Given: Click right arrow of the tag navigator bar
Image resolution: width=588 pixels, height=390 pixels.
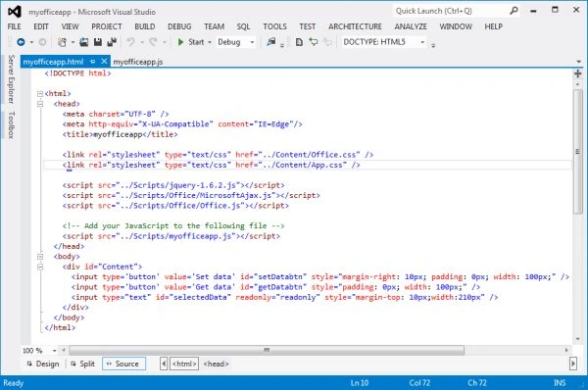Looking at the screenshot, I should coord(572,364).
